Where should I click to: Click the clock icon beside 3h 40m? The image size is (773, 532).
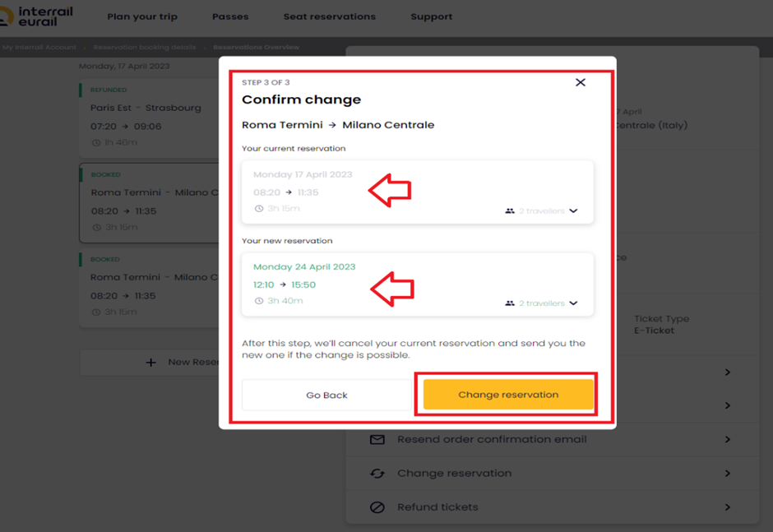tap(259, 301)
